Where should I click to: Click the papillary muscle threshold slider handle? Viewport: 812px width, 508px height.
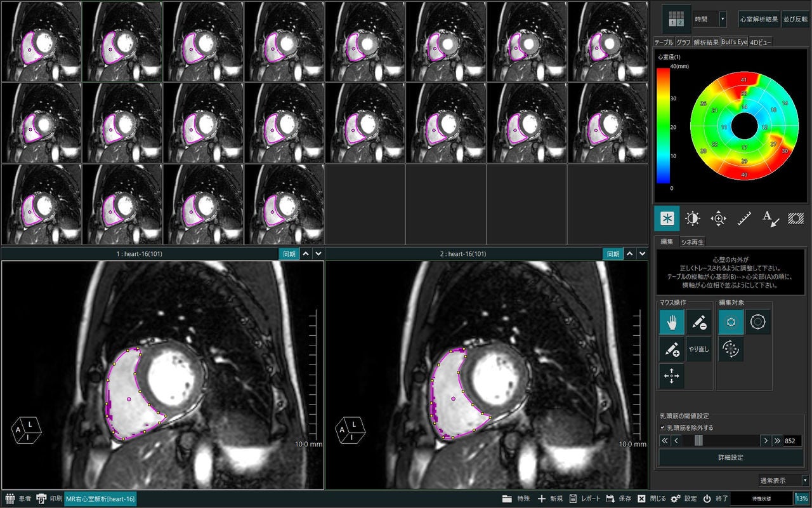click(x=698, y=441)
